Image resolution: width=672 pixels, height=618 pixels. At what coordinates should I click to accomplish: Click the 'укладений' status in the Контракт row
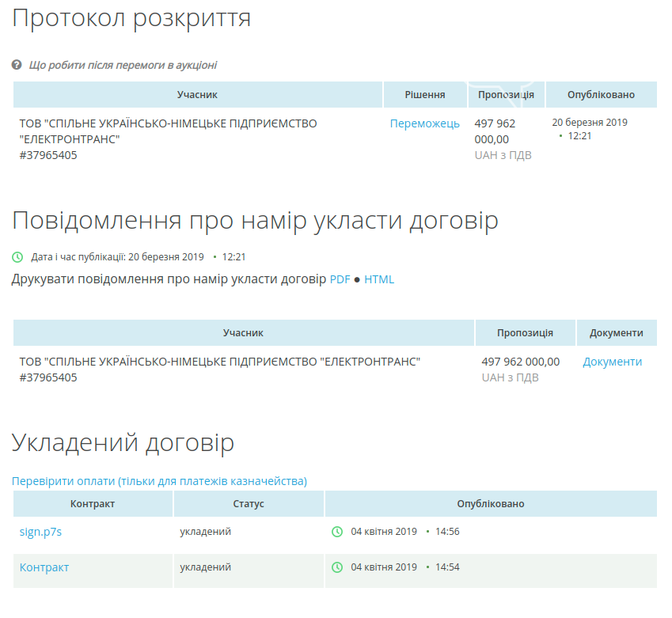click(x=205, y=567)
